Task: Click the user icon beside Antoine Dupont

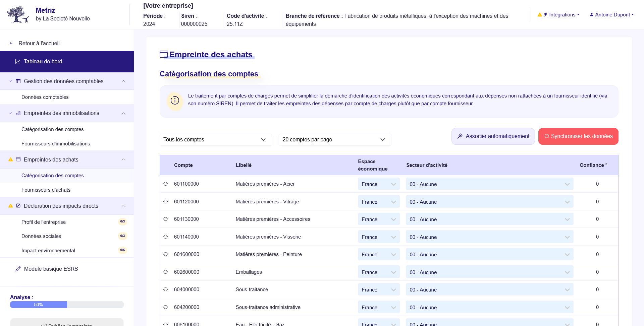Action: 591,14
